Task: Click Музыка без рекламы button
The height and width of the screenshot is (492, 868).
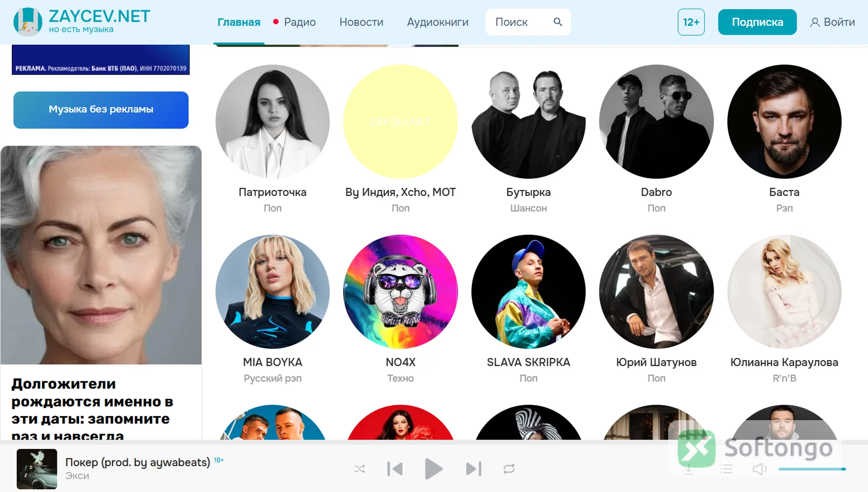Action: 101,110
